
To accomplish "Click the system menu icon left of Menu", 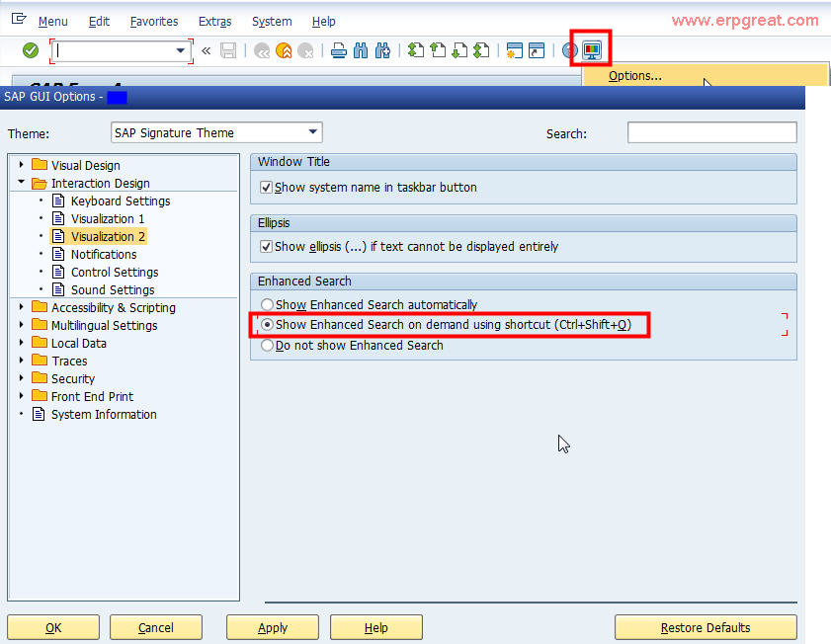I will [x=19, y=19].
